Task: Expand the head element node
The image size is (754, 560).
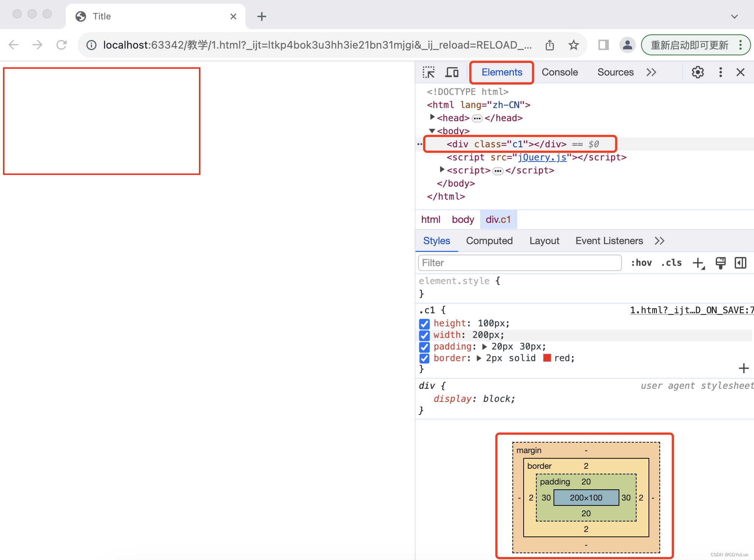Action: (x=432, y=117)
